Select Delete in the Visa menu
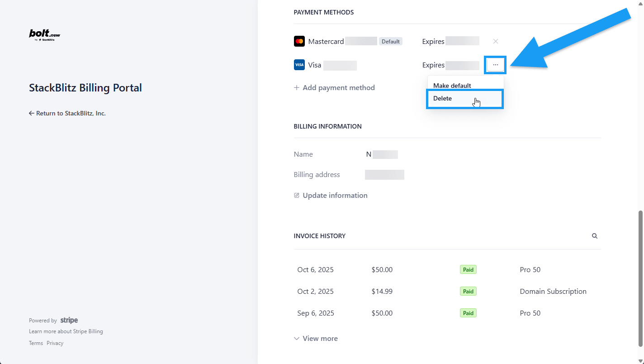Image resolution: width=644 pixels, height=364 pixels. (465, 98)
